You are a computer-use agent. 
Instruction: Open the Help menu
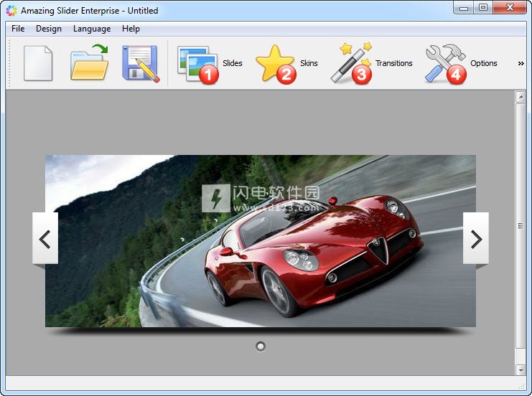pyautogui.click(x=131, y=29)
